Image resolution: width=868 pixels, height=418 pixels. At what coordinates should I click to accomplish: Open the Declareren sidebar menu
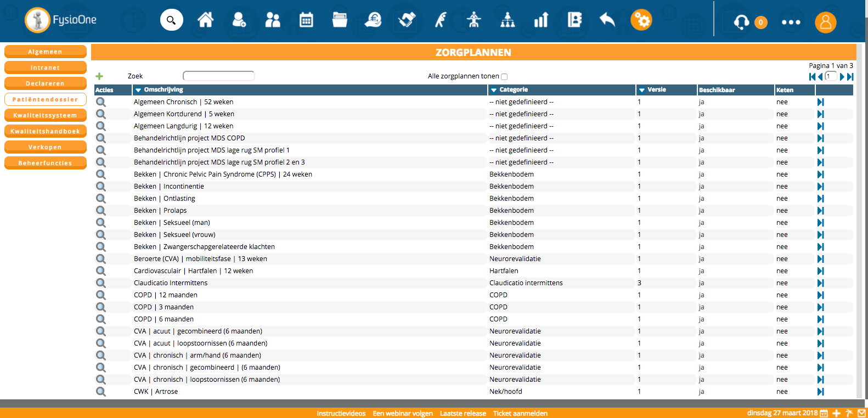pyautogui.click(x=46, y=83)
